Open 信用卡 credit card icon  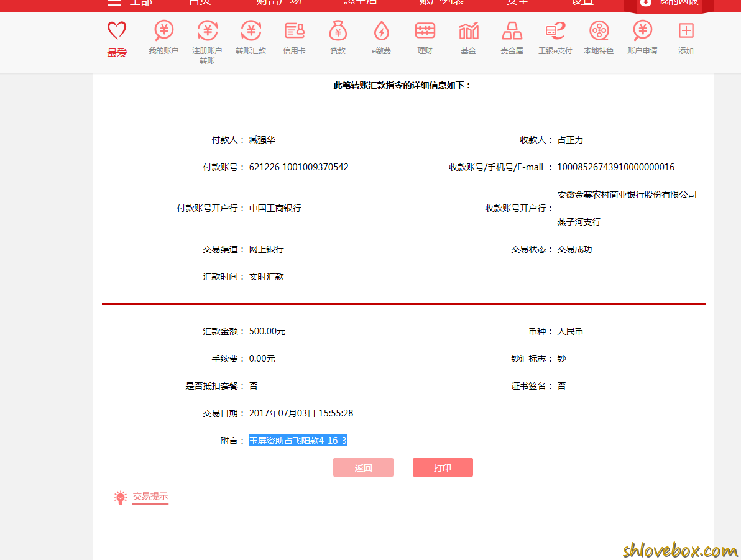pyautogui.click(x=295, y=30)
